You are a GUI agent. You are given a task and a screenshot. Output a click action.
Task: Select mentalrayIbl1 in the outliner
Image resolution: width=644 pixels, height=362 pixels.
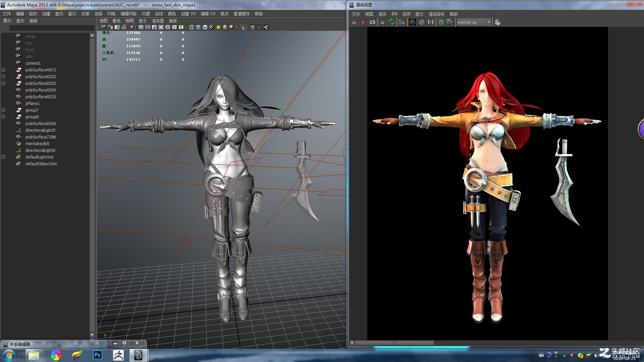(x=37, y=143)
